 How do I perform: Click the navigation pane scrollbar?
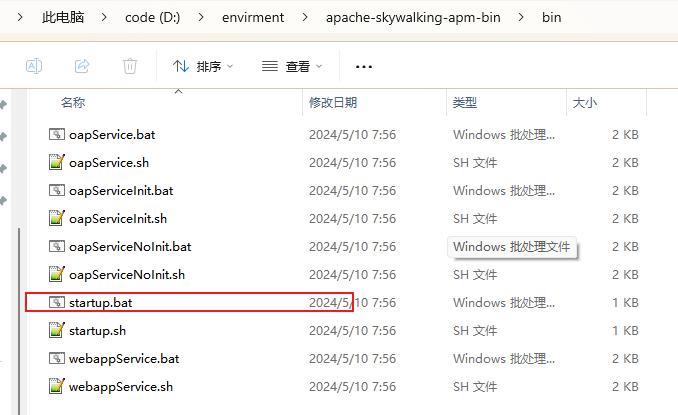coord(19,321)
